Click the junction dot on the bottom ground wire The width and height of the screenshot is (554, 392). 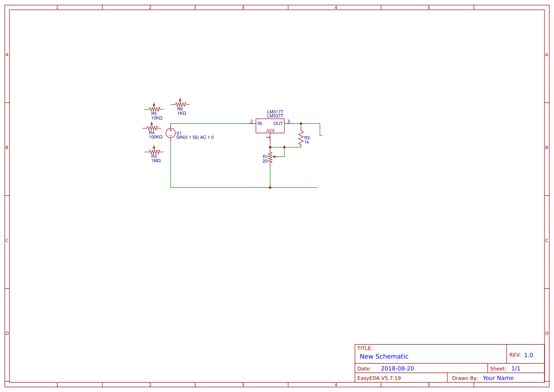pos(270,187)
